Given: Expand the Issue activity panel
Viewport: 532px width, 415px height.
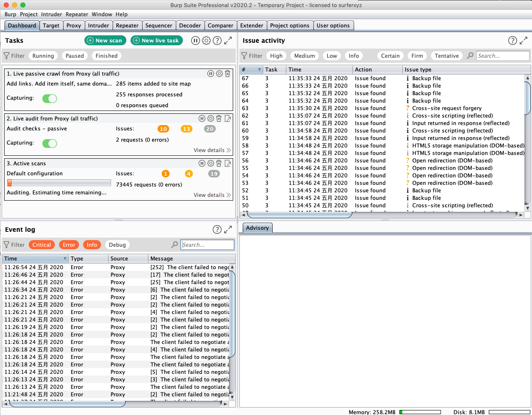Looking at the screenshot, I should point(523,40).
